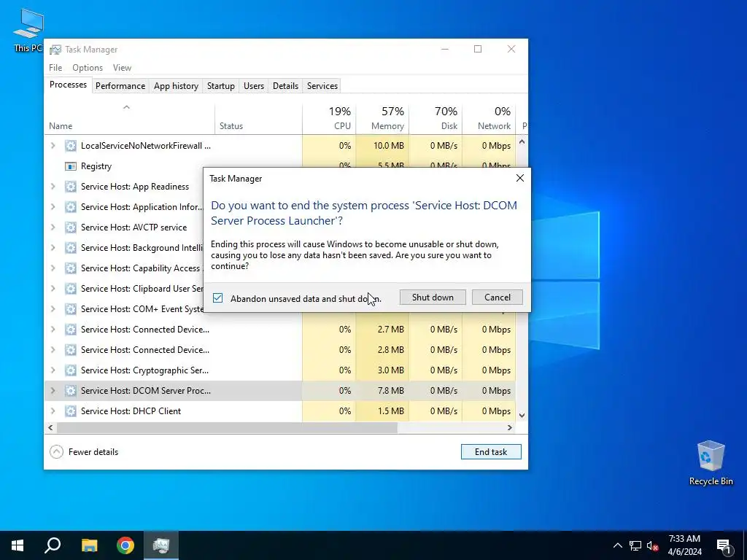
Task: Select the Processes tab
Action: coord(68,85)
